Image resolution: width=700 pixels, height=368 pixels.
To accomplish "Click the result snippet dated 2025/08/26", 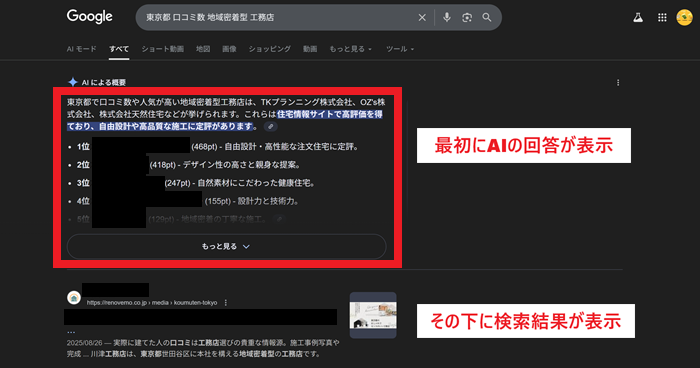I will (203, 348).
